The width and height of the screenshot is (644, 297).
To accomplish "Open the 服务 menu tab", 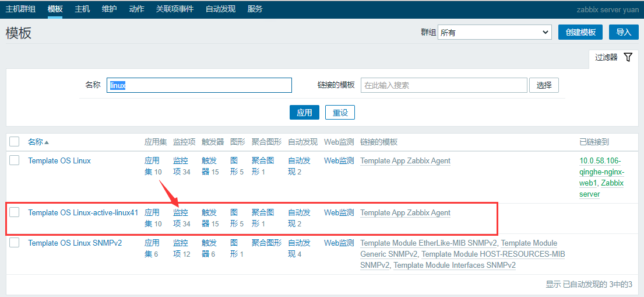I will click(255, 9).
